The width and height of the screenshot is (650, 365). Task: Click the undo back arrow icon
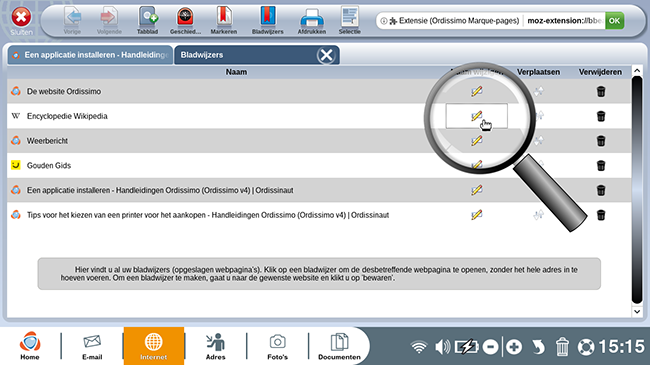point(538,347)
